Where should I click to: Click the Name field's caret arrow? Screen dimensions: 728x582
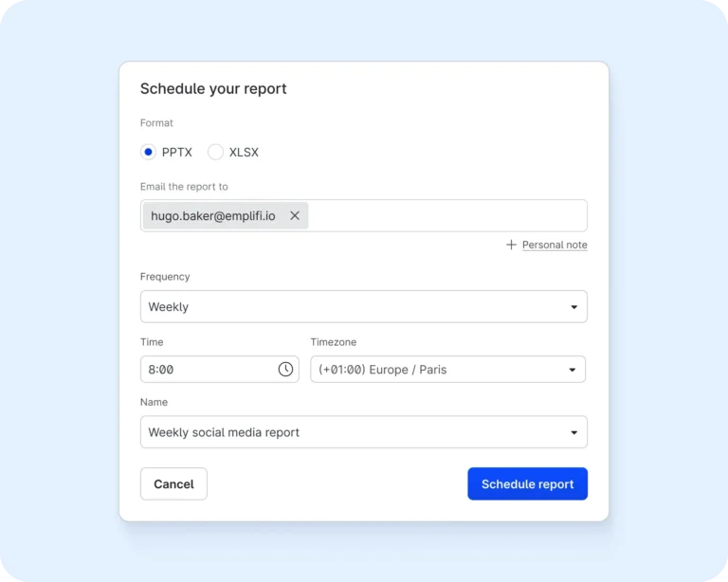[x=573, y=433]
